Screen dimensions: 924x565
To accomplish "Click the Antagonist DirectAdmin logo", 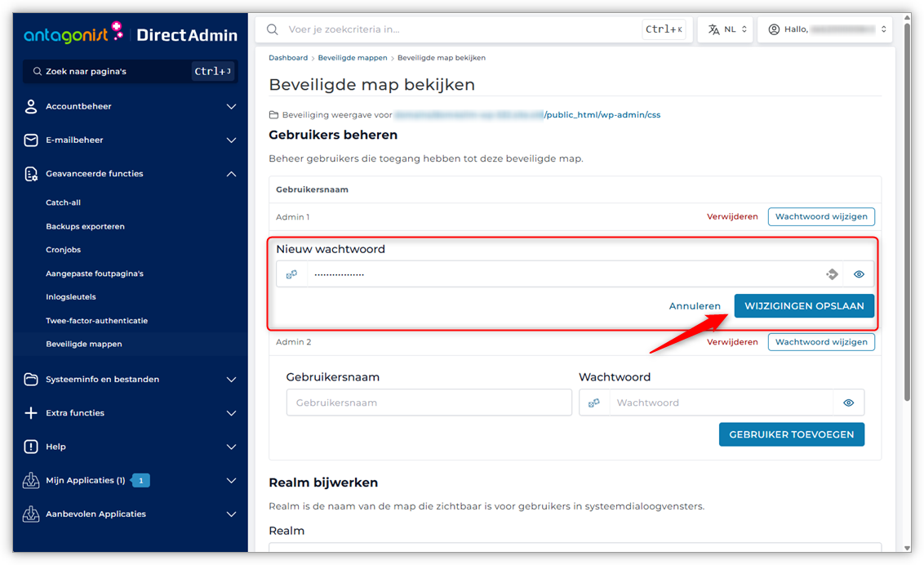I will pos(131,33).
